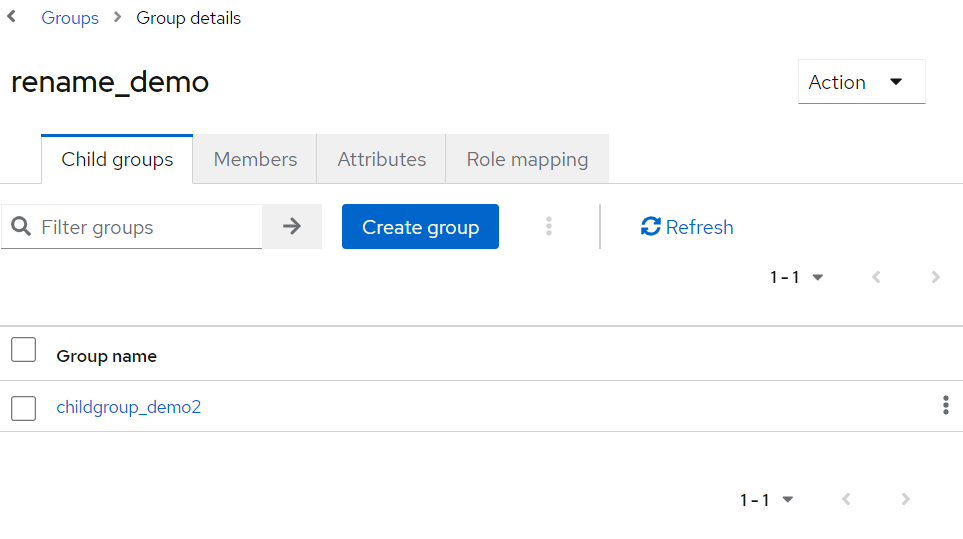Select all groups with header checkbox
The width and height of the screenshot is (963, 539).
[23, 350]
